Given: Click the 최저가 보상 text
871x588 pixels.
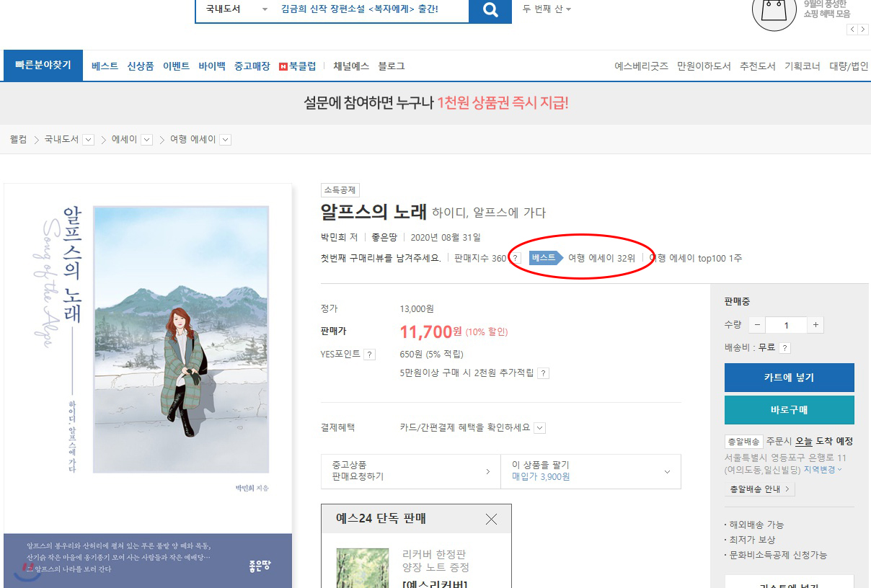Looking at the screenshot, I should (x=752, y=540).
